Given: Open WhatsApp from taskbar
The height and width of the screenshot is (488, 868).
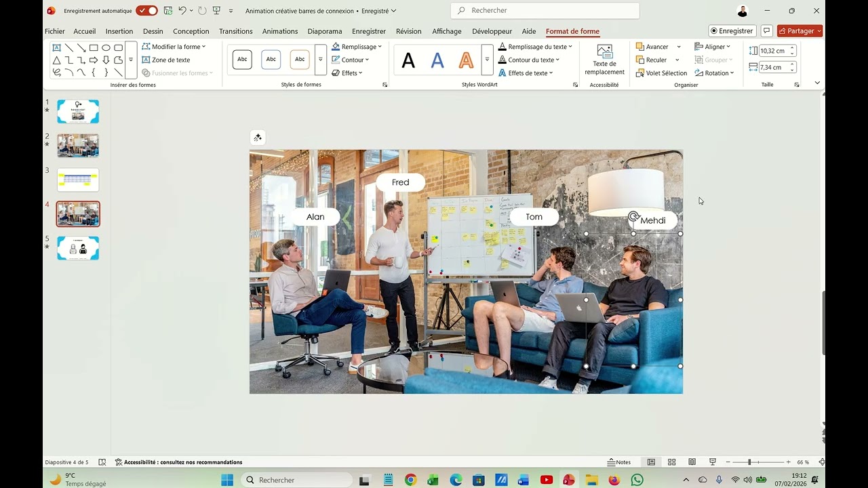Looking at the screenshot, I should [x=637, y=480].
